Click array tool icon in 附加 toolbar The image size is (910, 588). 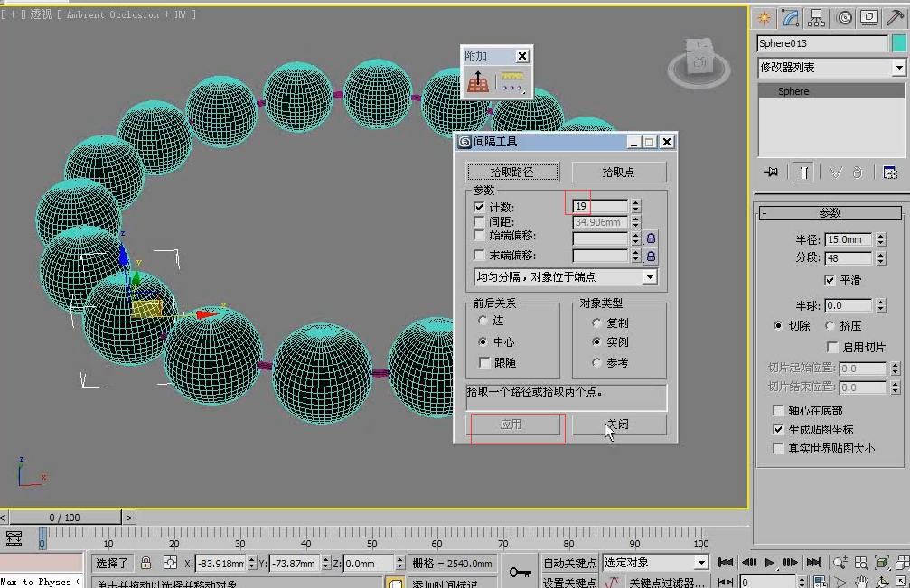click(x=478, y=81)
